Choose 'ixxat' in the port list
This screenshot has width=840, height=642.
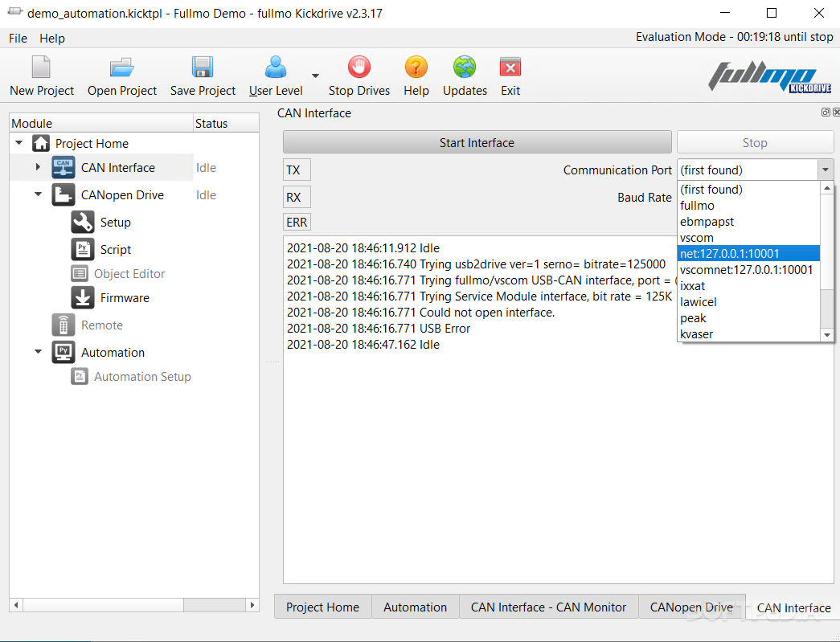click(748, 286)
